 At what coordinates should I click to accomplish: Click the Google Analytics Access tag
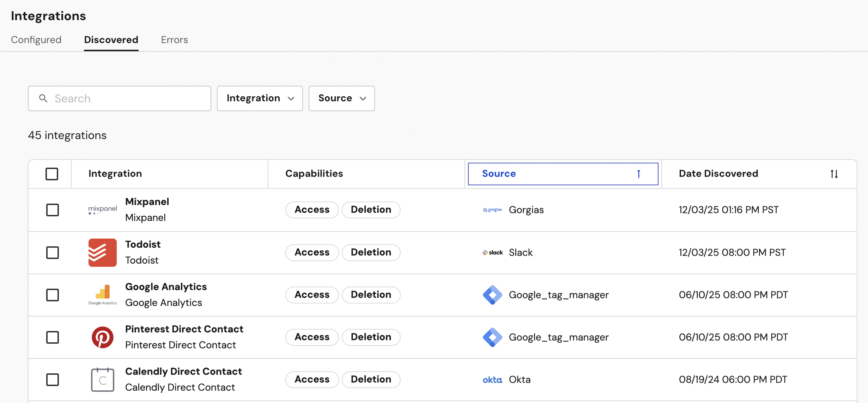click(x=312, y=295)
